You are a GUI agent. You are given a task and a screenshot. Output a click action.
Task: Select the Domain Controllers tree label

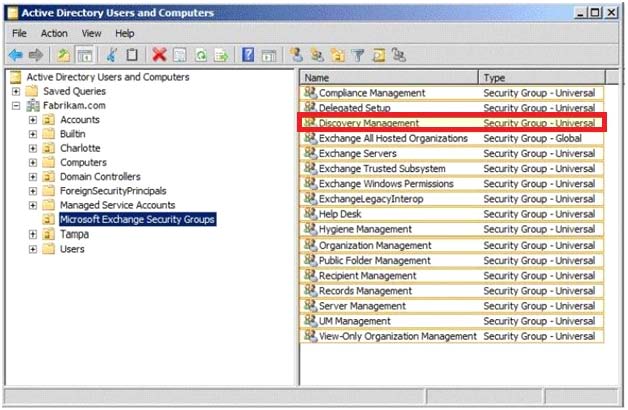(x=100, y=177)
